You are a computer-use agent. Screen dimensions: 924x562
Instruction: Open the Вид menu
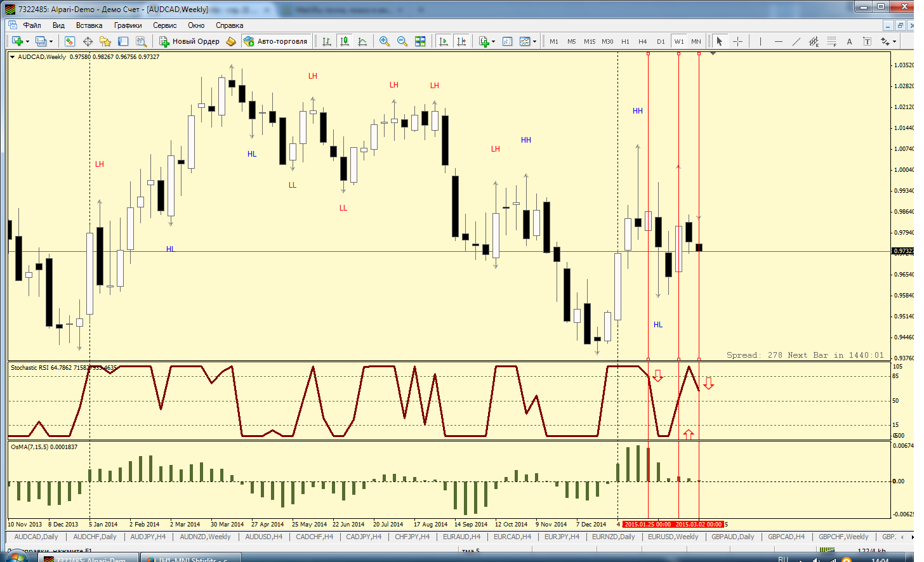pyautogui.click(x=58, y=25)
